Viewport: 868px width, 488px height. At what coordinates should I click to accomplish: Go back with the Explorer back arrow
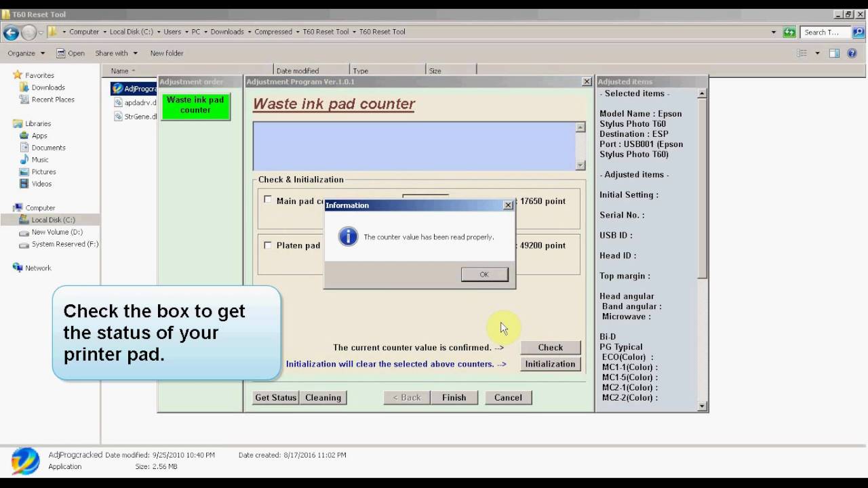click(11, 32)
